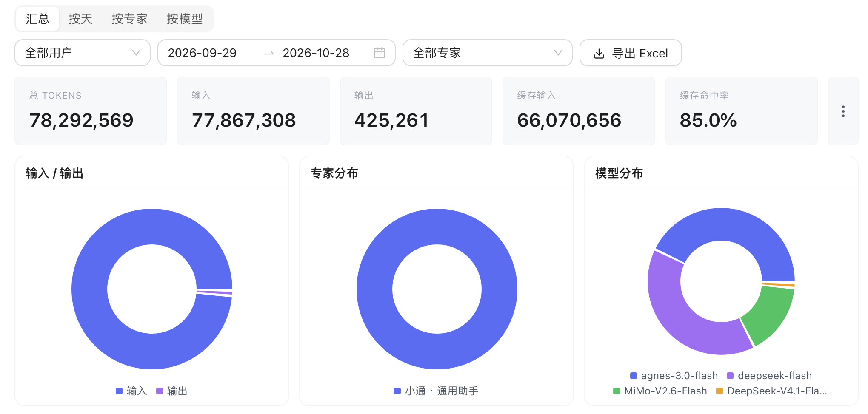Toggle the 小通 · 通用助手 legend entry

[x=436, y=391]
